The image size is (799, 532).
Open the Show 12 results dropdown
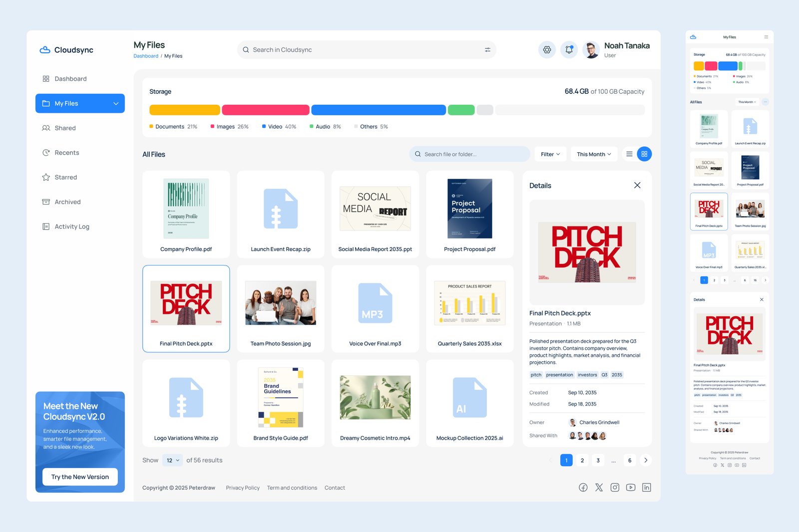pos(172,460)
